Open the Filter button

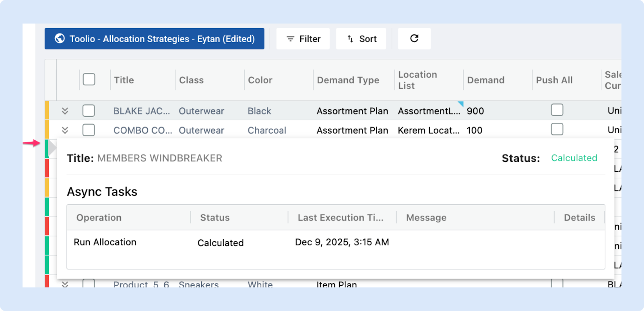(x=303, y=39)
